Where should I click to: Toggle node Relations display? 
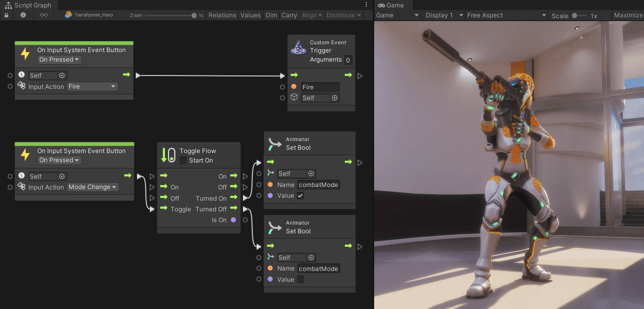(222, 15)
